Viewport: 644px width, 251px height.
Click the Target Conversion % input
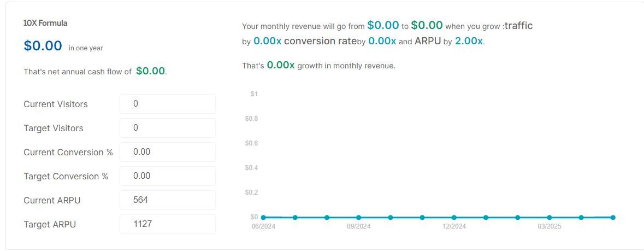(x=167, y=176)
